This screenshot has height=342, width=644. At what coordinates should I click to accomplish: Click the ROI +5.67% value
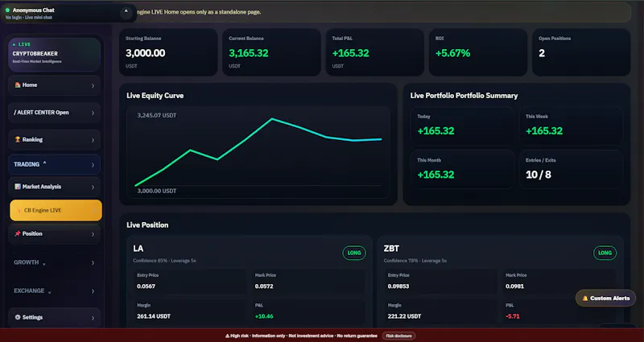(x=452, y=53)
